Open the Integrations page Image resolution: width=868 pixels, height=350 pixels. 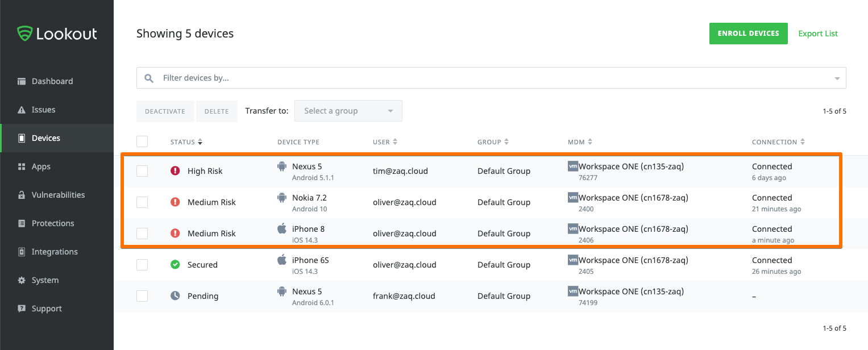click(57, 252)
